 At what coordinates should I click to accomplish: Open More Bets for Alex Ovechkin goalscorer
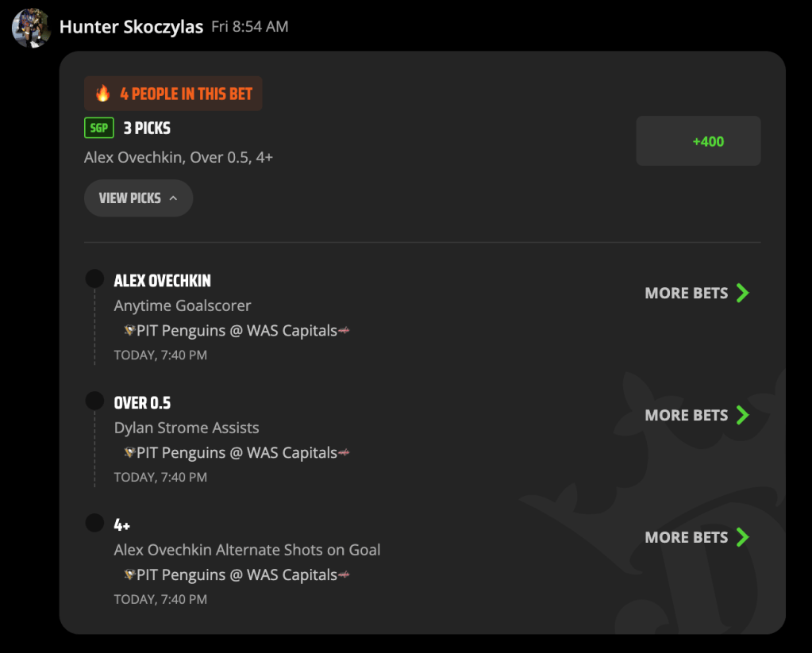tap(697, 293)
